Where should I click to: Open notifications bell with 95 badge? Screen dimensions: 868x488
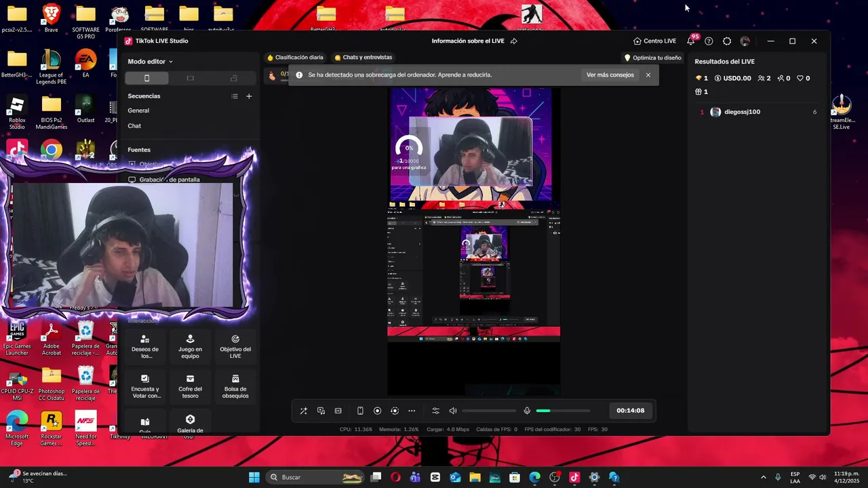coord(691,41)
